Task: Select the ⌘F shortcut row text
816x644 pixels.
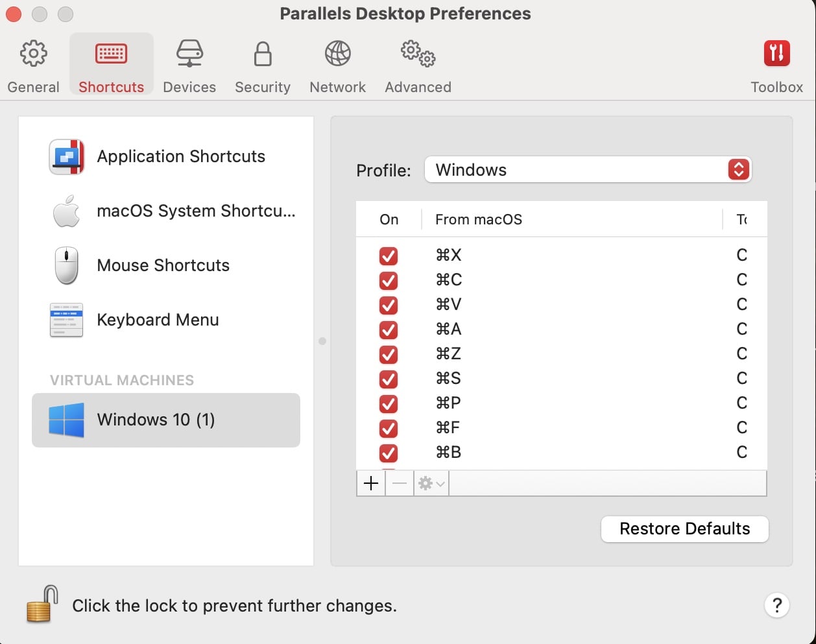Action: (448, 427)
